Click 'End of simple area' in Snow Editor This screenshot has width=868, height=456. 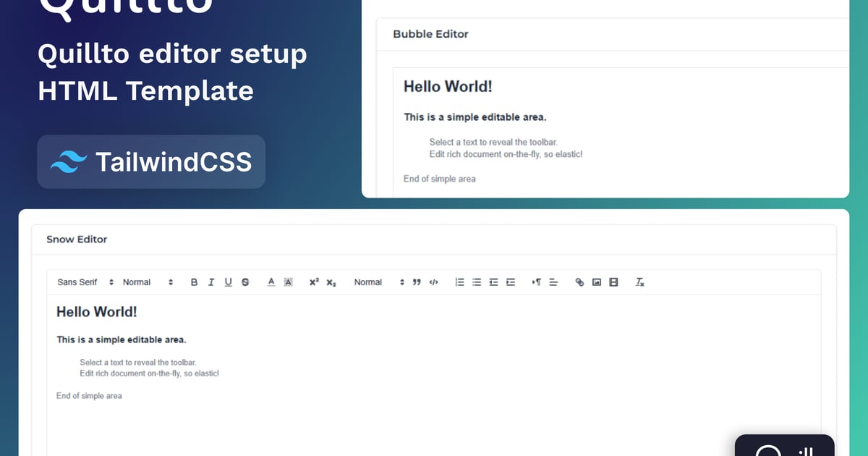tap(89, 396)
